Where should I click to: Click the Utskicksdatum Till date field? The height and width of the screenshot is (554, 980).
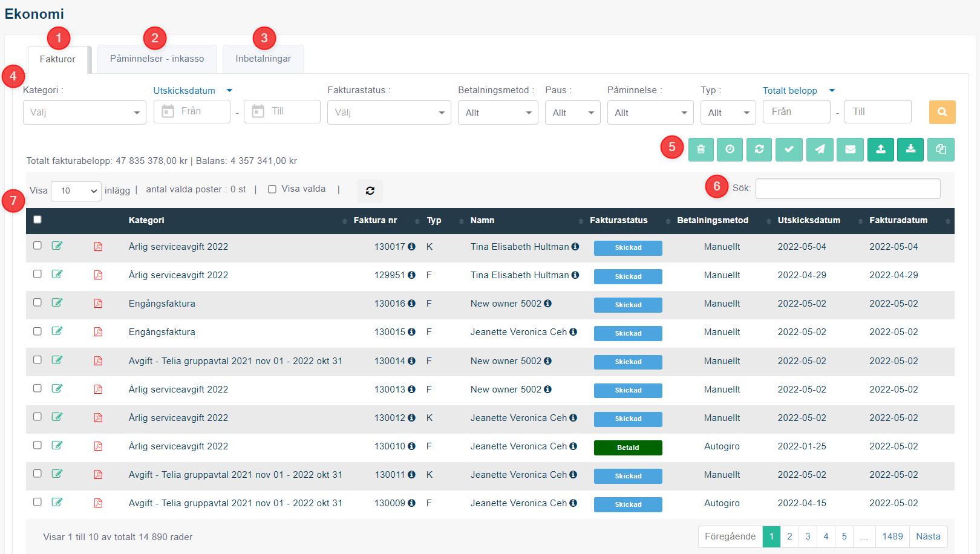(282, 111)
